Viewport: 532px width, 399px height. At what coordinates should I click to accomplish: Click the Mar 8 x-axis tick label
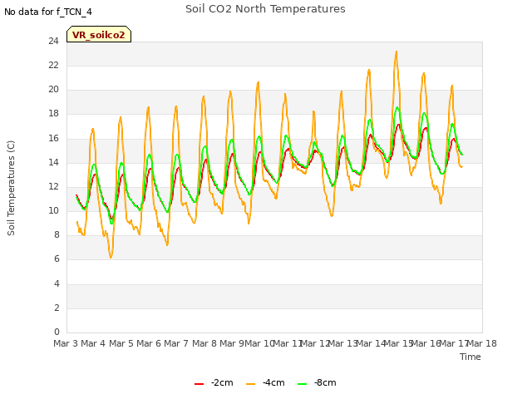tap(204, 343)
